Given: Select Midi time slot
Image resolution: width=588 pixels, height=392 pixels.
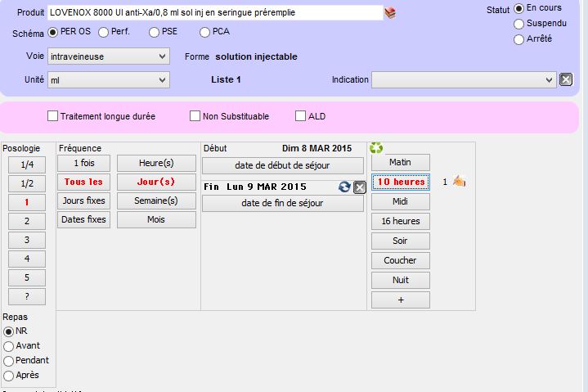Looking at the screenshot, I should coord(401,202).
